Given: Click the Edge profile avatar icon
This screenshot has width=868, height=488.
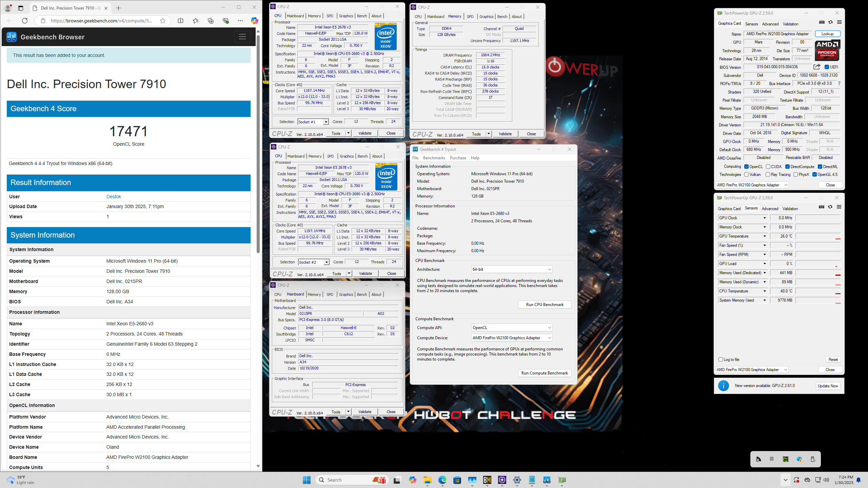Looking at the screenshot, I should point(8,8).
